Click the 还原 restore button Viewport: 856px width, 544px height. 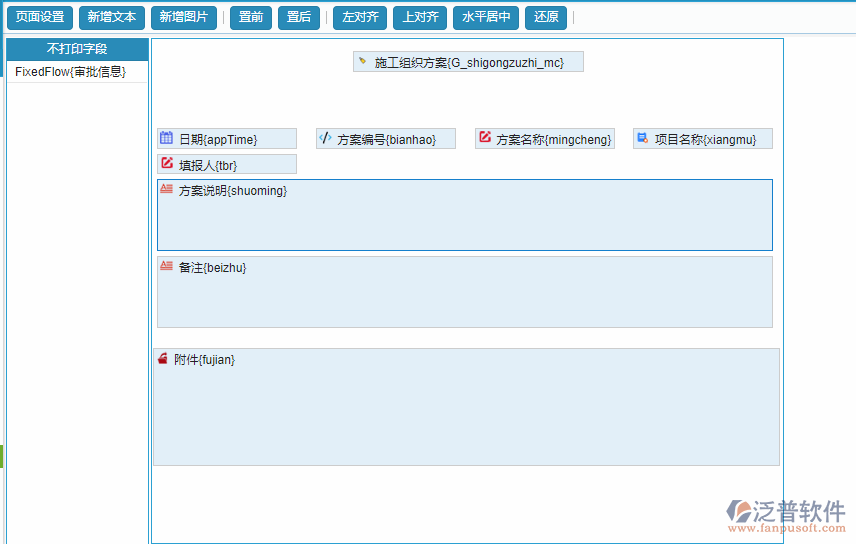click(546, 17)
